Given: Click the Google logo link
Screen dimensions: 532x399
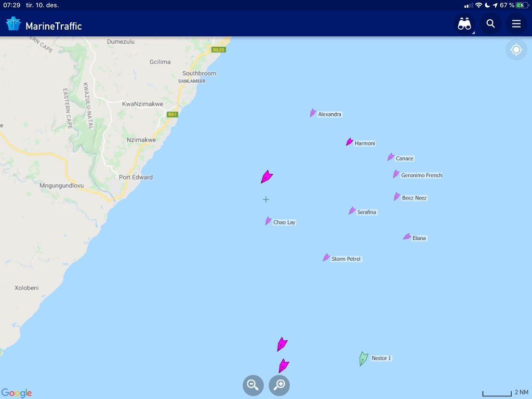Looking at the screenshot, I should coord(17,393).
